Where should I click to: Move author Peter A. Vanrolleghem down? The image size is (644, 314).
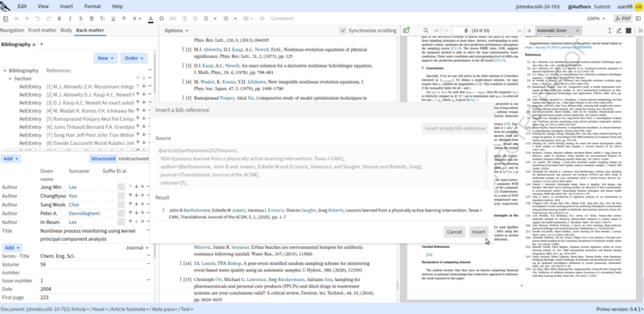pos(136,213)
